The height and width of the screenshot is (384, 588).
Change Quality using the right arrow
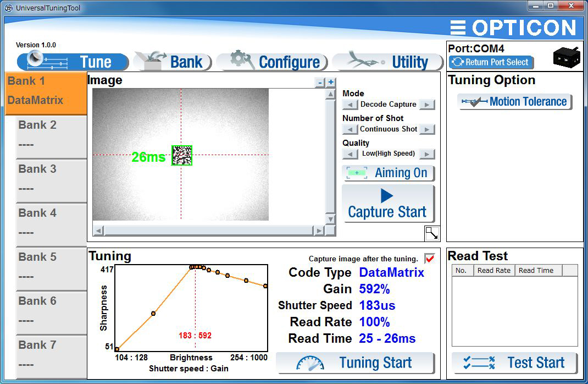point(428,154)
